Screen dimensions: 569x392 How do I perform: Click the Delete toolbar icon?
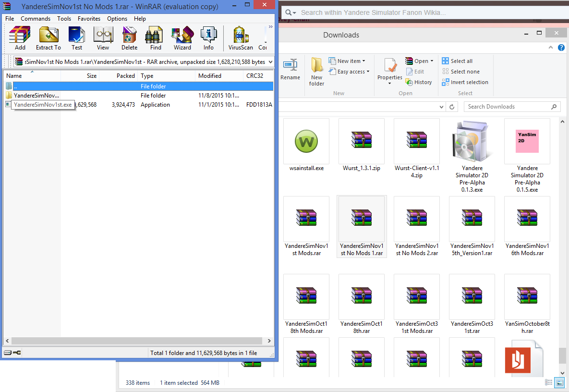129,38
